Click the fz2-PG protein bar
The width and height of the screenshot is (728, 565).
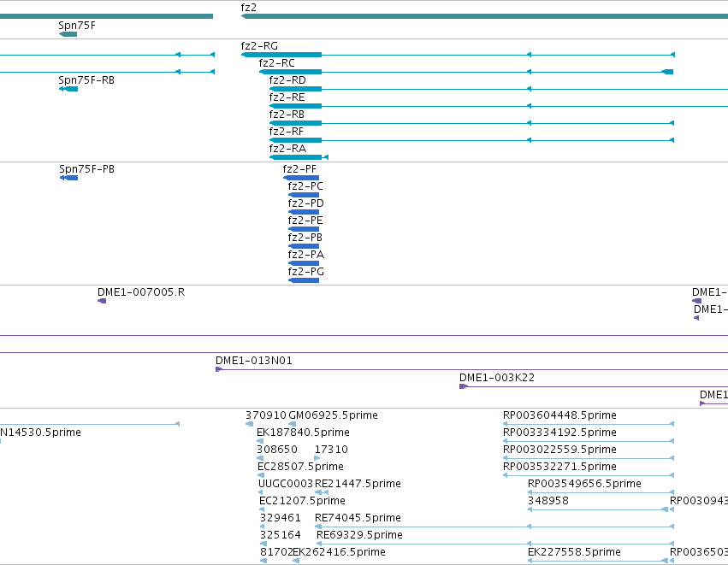tap(304, 280)
